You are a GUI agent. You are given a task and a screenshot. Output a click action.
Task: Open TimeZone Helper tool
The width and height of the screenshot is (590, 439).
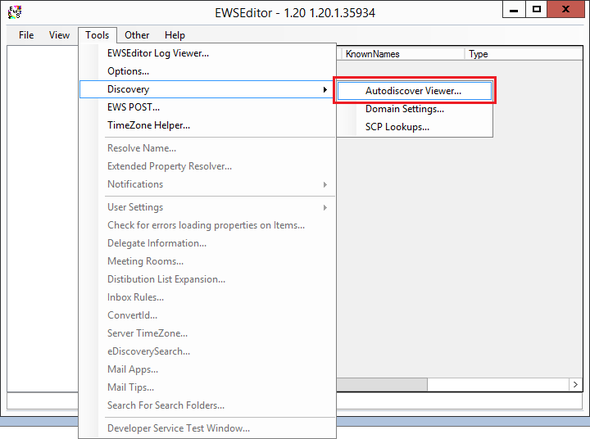pos(208,125)
